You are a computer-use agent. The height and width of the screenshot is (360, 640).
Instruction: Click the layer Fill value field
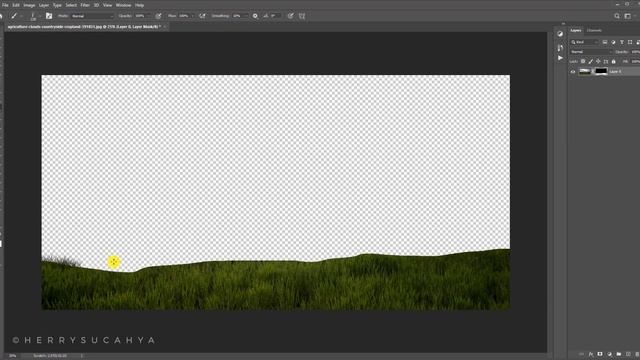[635, 61]
